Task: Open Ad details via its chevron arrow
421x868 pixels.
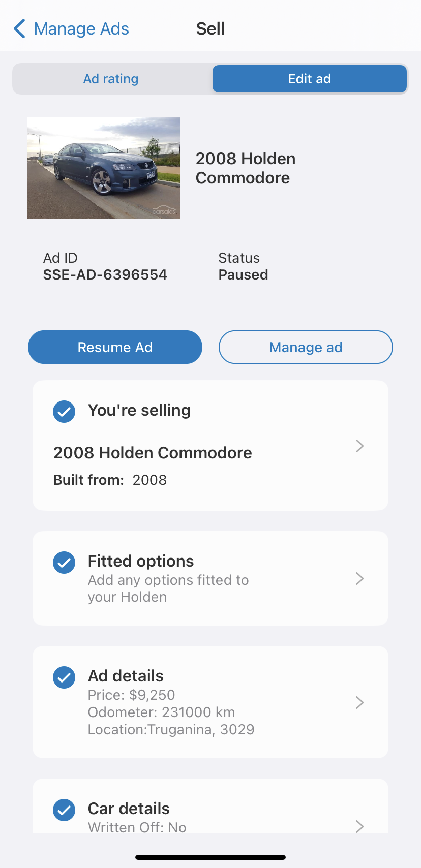Action: click(359, 702)
